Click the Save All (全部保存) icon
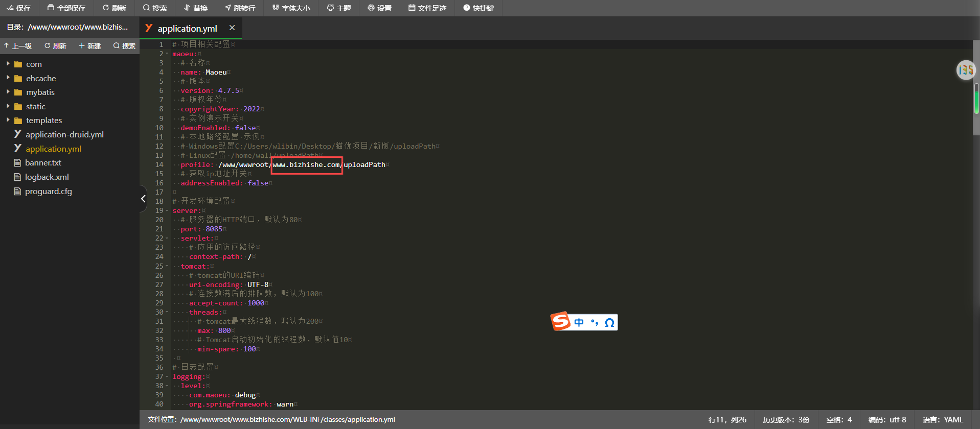The image size is (980, 429). pyautogui.click(x=51, y=8)
